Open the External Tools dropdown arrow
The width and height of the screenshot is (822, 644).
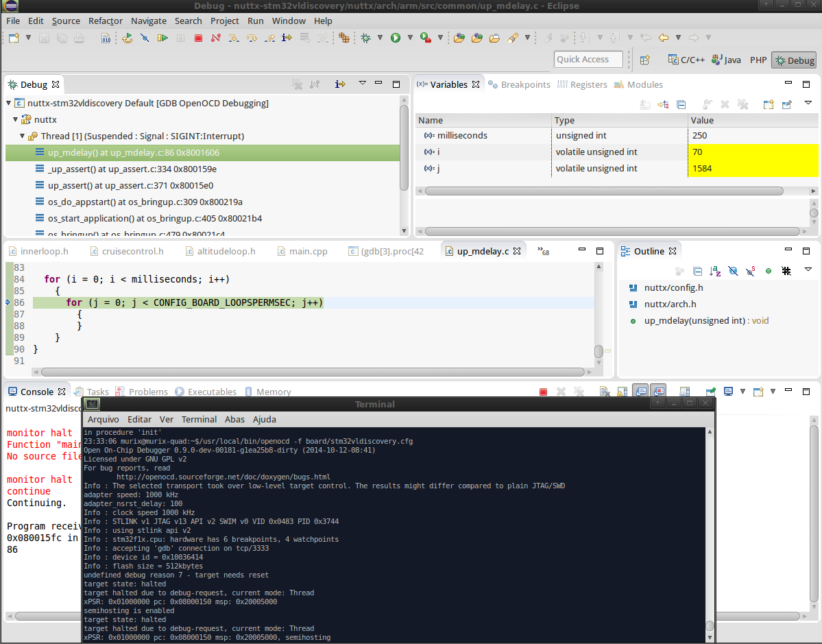pos(440,38)
